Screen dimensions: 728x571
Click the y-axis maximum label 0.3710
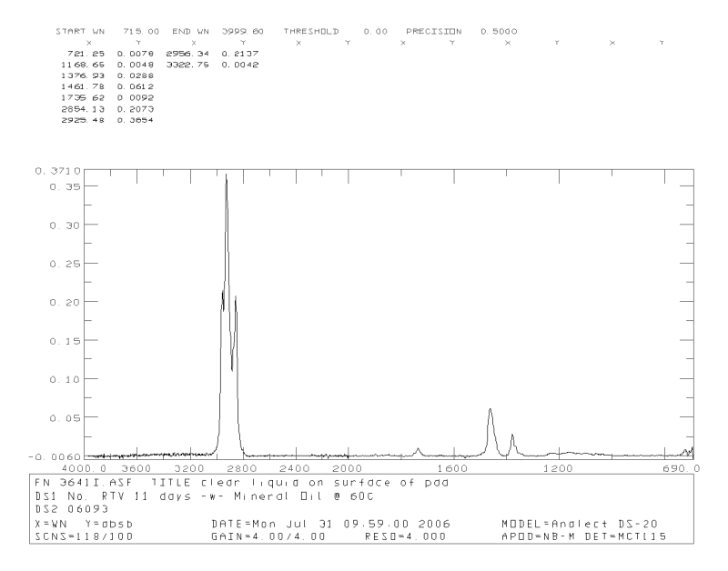(x=58, y=171)
